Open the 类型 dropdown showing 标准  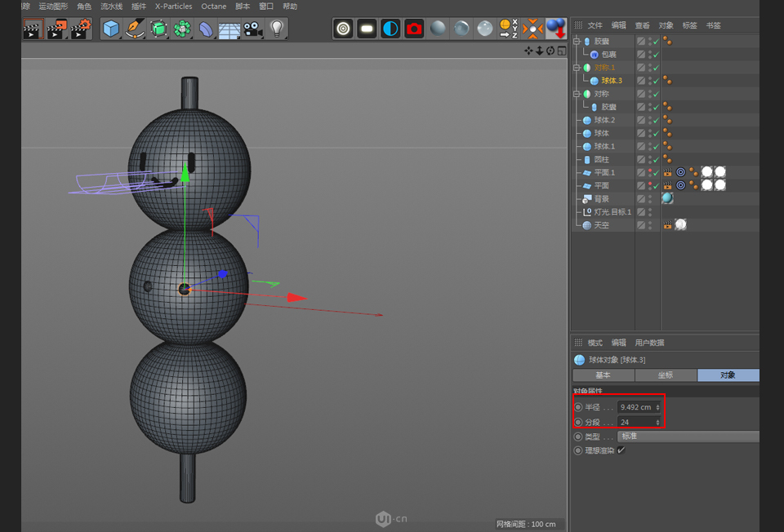point(689,437)
